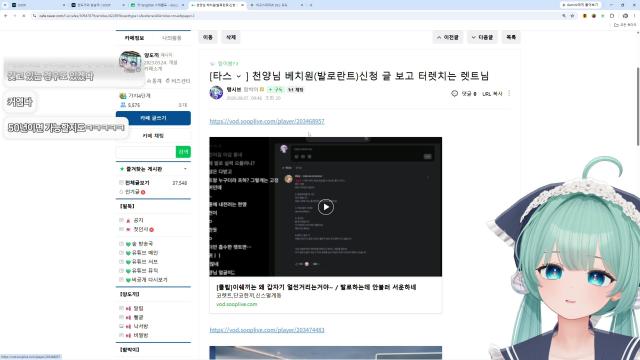
Task: Go to previous post with 이전글
Action: click(448, 37)
